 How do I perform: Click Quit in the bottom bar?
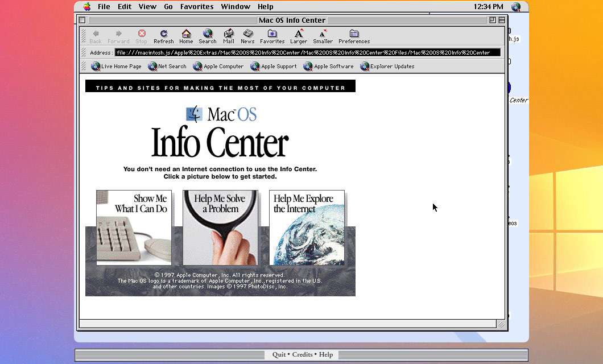[x=279, y=354]
